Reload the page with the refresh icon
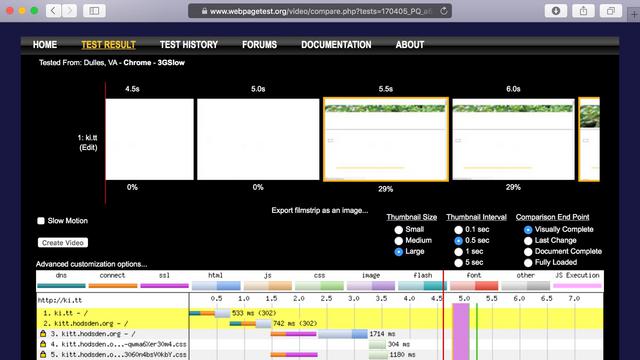 (444, 11)
